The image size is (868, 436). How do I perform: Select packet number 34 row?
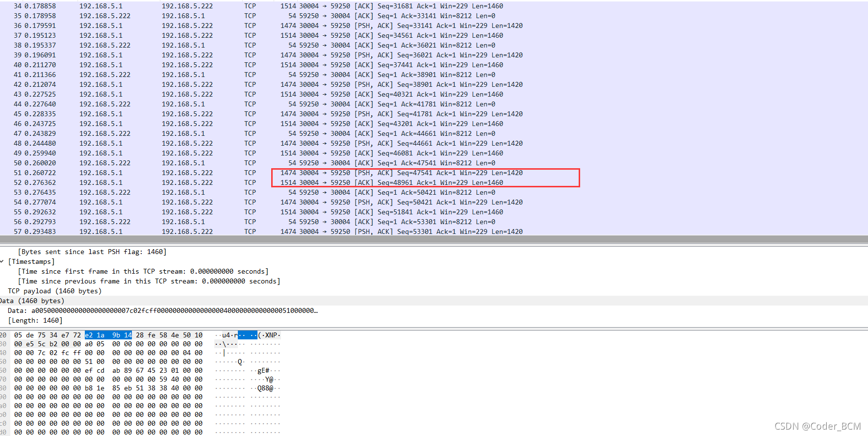pos(434,6)
